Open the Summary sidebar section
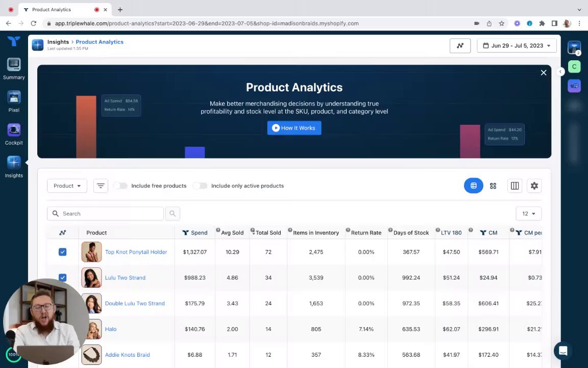588x368 pixels. pyautogui.click(x=14, y=69)
